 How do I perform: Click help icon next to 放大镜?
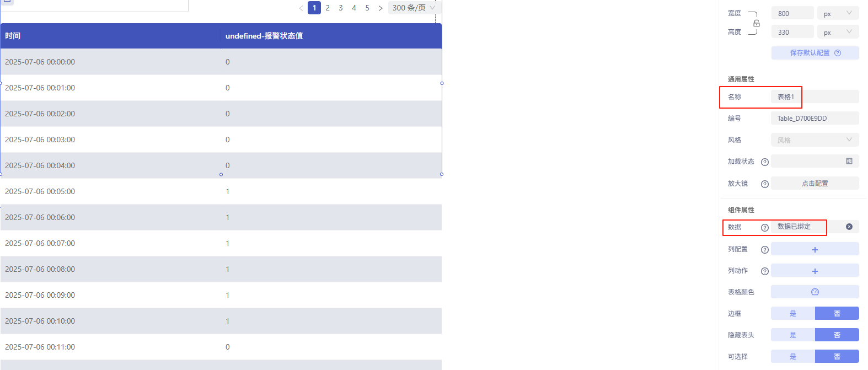(x=765, y=184)
